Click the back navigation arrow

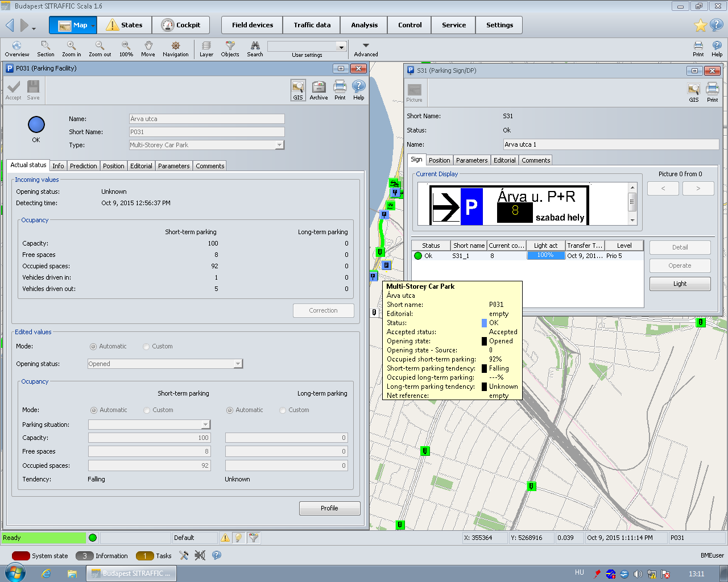[x=10, y=25]
